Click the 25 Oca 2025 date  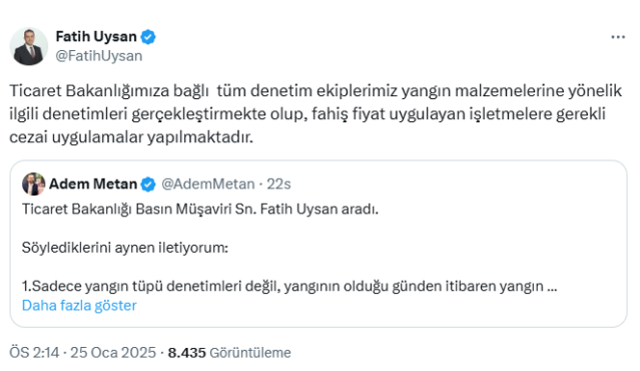click(x=113, y=352)
